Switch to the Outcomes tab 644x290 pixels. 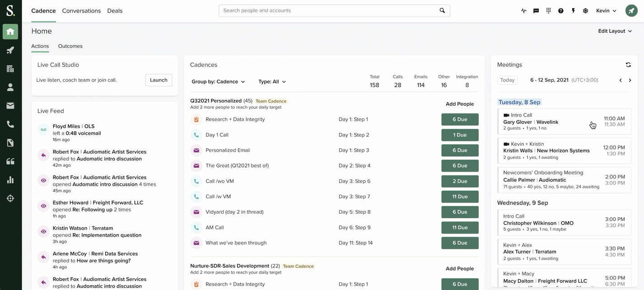[70, 46]
